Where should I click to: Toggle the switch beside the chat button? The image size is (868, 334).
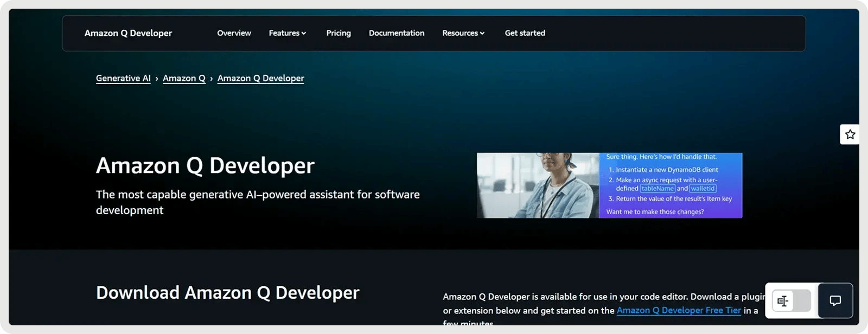pyautogui.click(x=801, y=301)
